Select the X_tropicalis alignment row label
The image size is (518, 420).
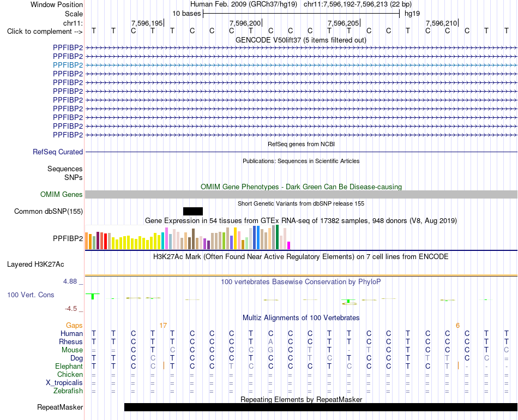(x=64, y=383)
